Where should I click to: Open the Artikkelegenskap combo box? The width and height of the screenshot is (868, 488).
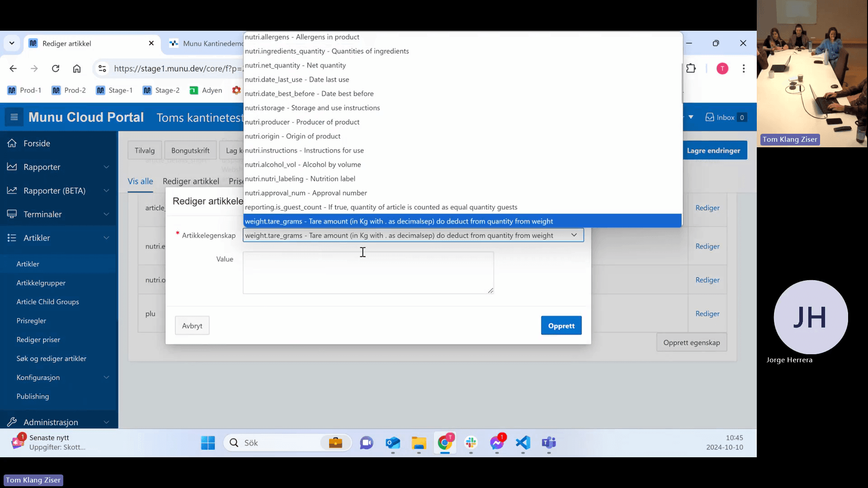[x=413, y=235]
